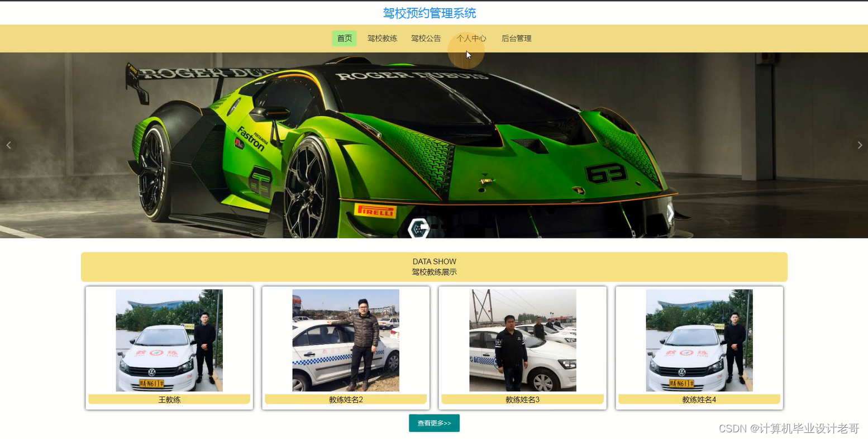
Task: Open the 个人中心 navigation item
Action: pyautogui.click(x=471, y=39)
